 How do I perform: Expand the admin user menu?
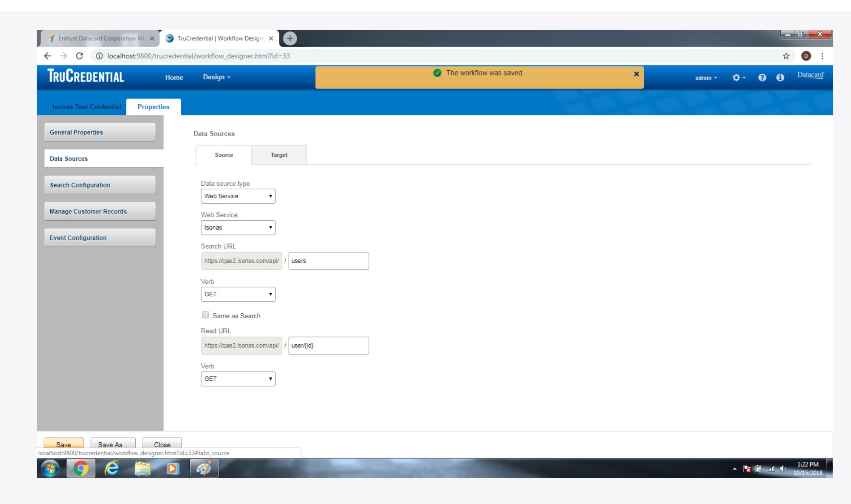click(706, 78)
